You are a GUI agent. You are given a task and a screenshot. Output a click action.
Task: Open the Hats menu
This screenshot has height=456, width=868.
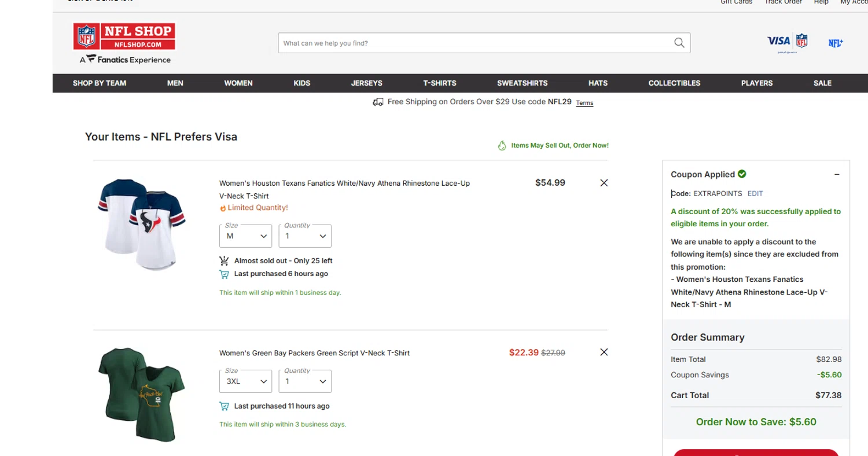coord(598,83)
